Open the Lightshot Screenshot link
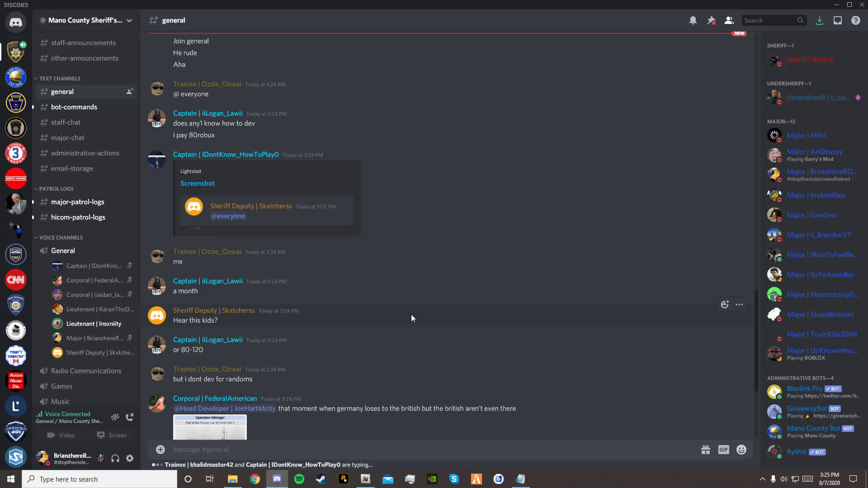The image size is (868, 488). pos(197,183)
